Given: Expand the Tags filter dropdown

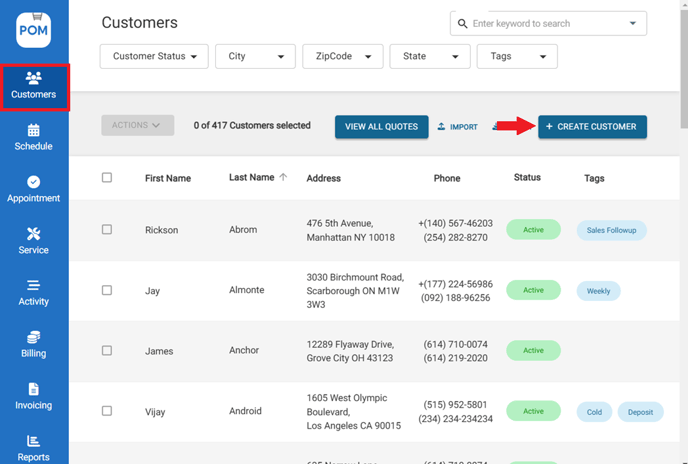Looking at the screenshot, I should click(517, 57).
